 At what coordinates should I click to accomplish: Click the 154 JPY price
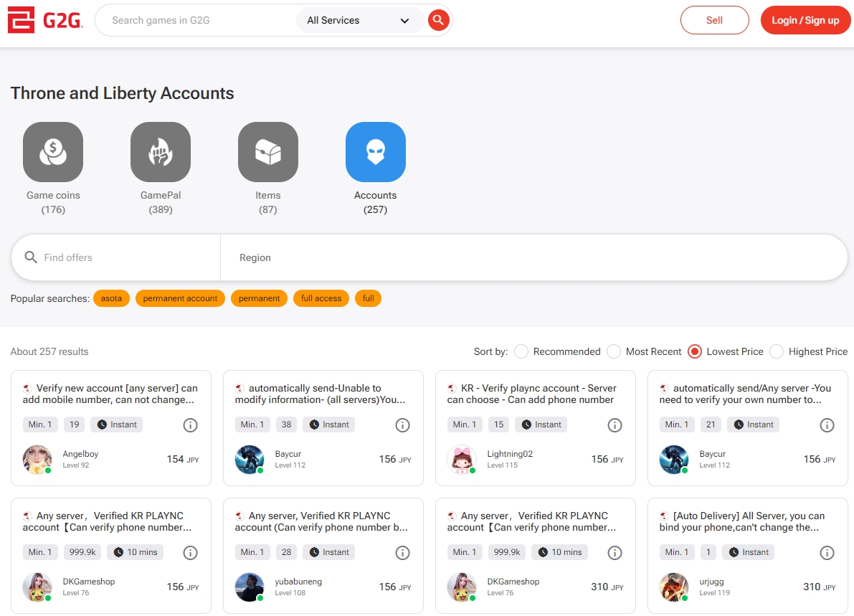(183, 459)
